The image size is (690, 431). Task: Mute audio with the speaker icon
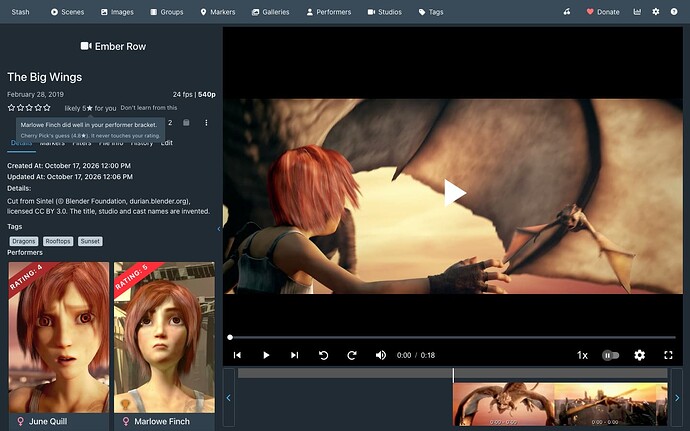click(381, 355)
